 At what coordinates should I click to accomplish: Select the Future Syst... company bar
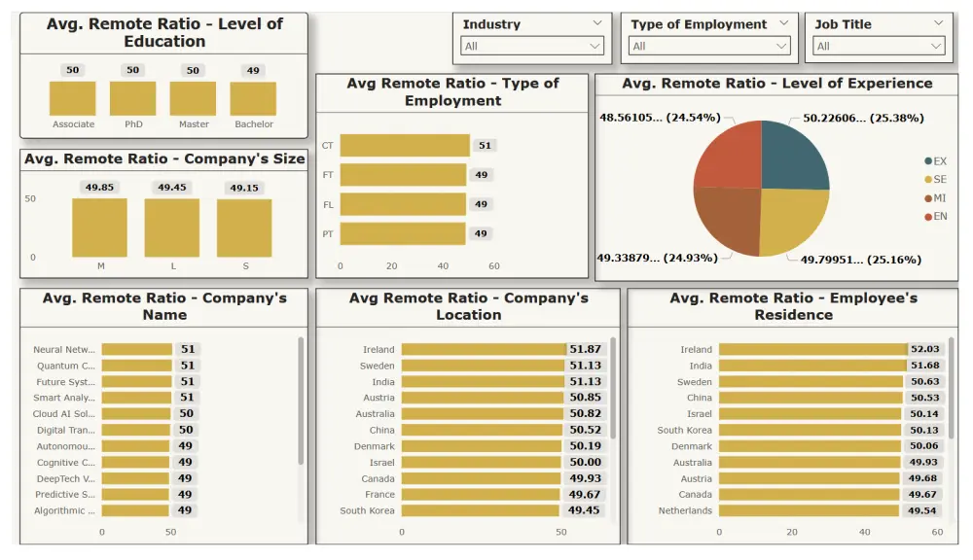coord(136,382)
